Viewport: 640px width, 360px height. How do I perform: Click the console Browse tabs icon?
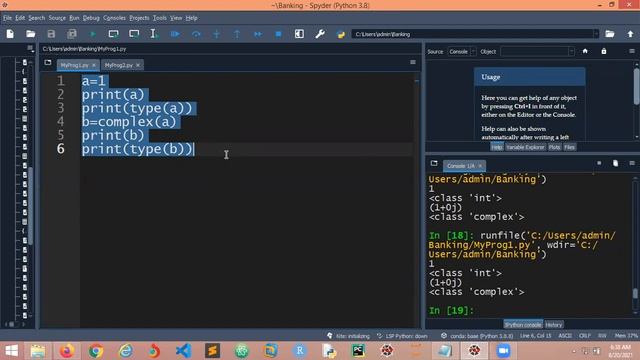pos(434,163)
